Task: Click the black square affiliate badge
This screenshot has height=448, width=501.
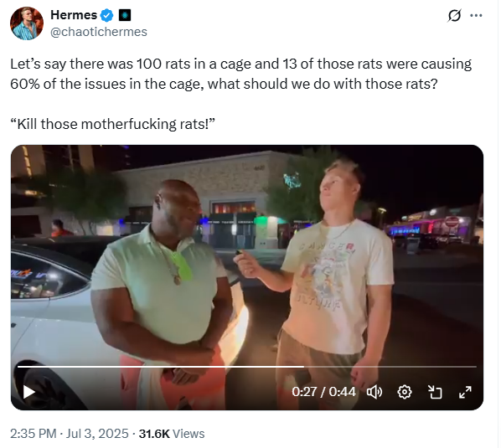Action: point(125,15)
